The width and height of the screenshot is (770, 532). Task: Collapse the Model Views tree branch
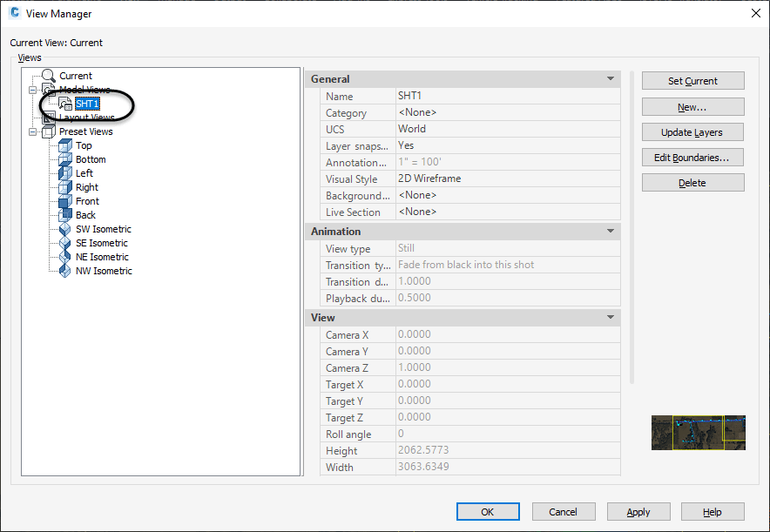click(x=33, y=89)
